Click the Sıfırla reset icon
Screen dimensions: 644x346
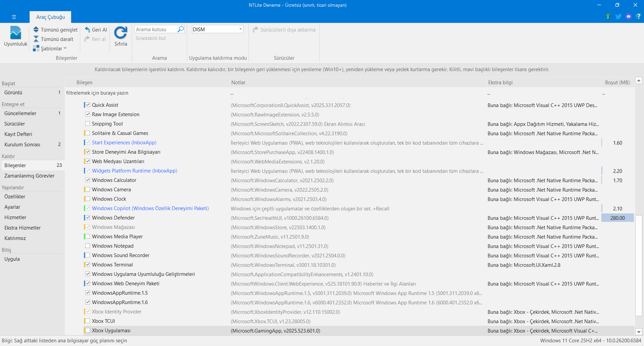coord(121,33)
